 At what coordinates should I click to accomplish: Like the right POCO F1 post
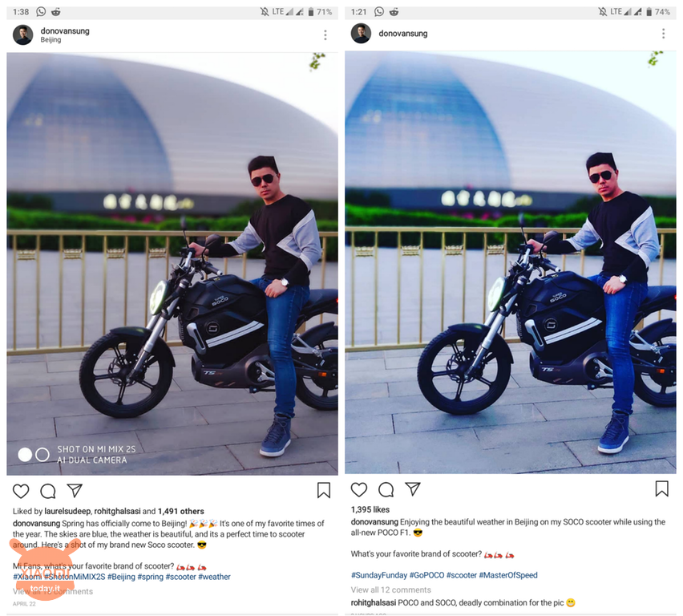pyautogui.click(x=359, y=489)
